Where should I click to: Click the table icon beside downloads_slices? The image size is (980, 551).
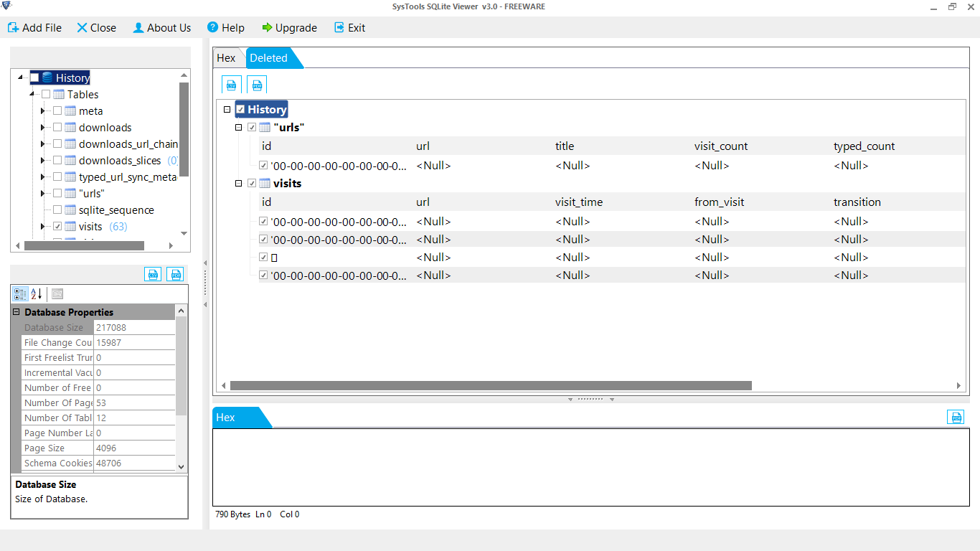coord(70,160)
